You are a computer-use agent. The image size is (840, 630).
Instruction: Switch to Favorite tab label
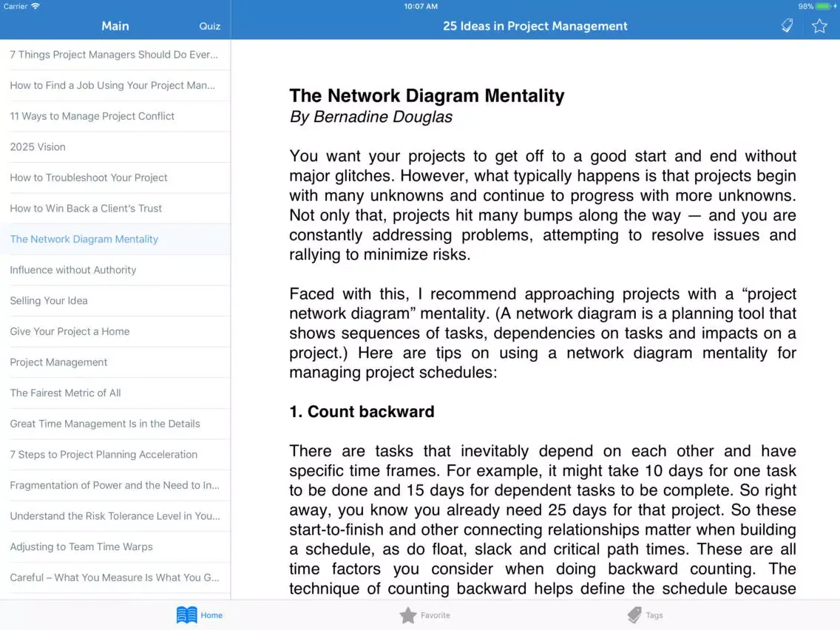click(435, 615)
